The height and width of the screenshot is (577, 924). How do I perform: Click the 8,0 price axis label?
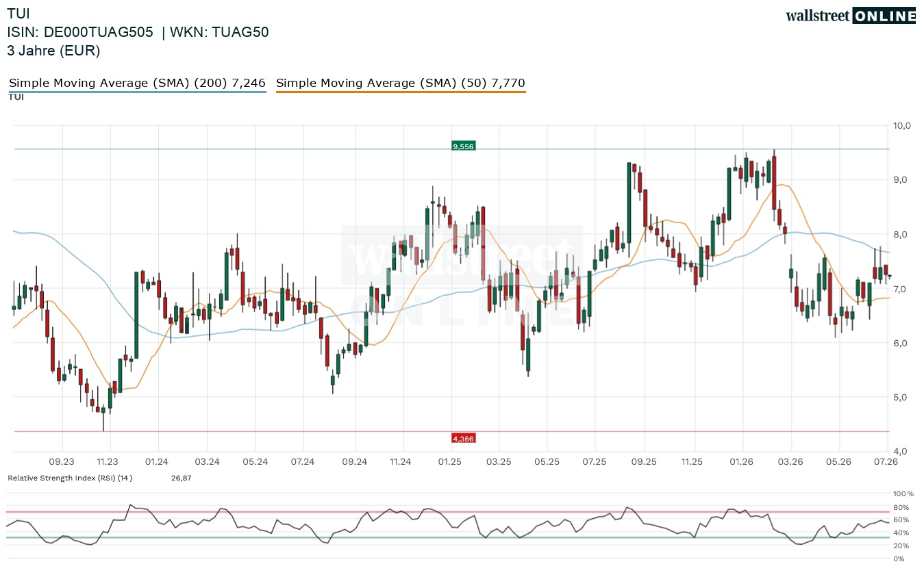(900, 234)
